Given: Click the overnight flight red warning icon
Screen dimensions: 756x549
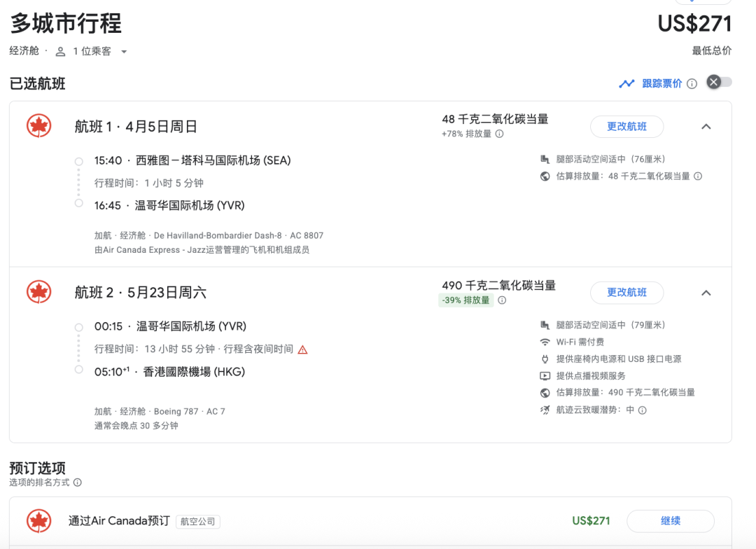Looking at the screenshot, I should point(302,349).
